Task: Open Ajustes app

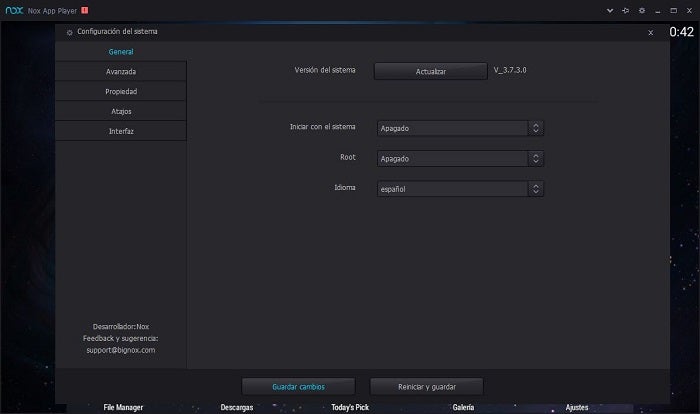Action: tap(577, 407)
